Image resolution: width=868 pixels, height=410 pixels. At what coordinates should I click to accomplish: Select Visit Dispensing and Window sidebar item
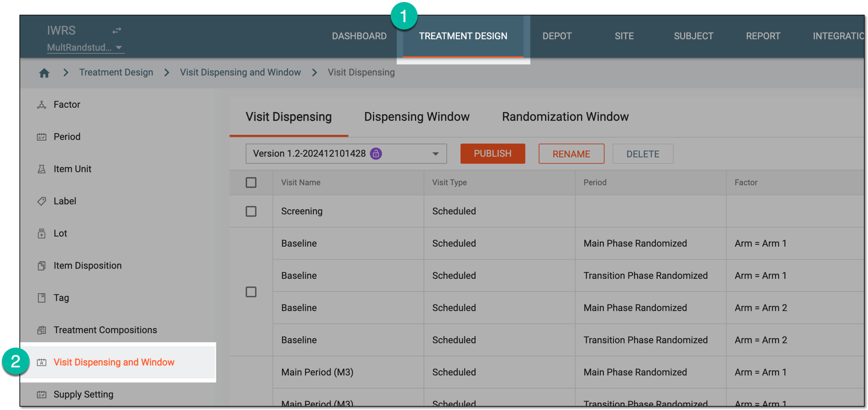tap(118, 362)
